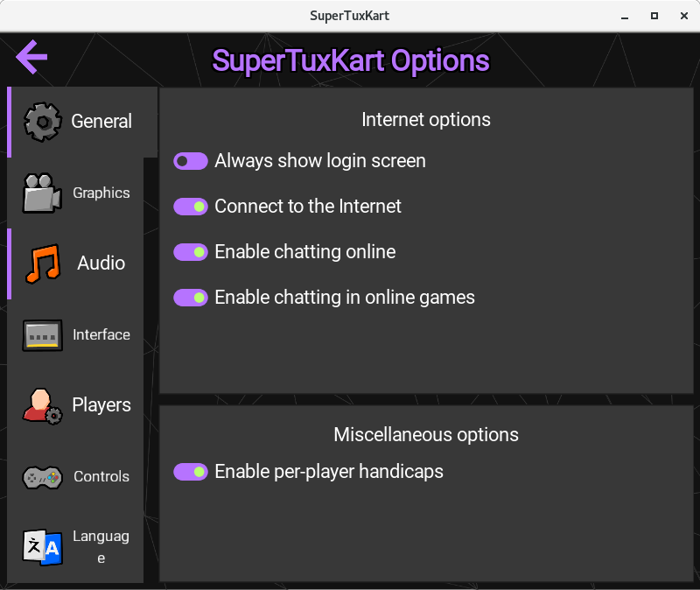The width and height of the screenshot is (700, 590).
Task: Click the Players avatar icon
Action: 41,404
